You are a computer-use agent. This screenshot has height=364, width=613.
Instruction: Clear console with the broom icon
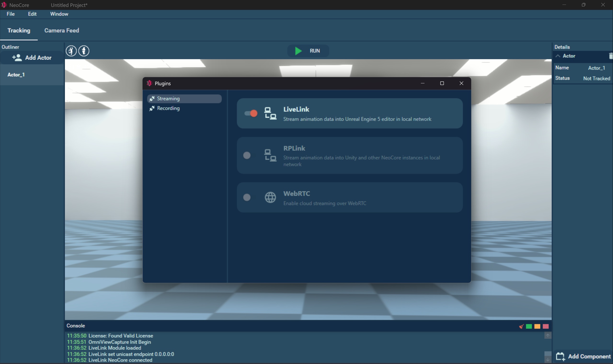pos(521,326)
